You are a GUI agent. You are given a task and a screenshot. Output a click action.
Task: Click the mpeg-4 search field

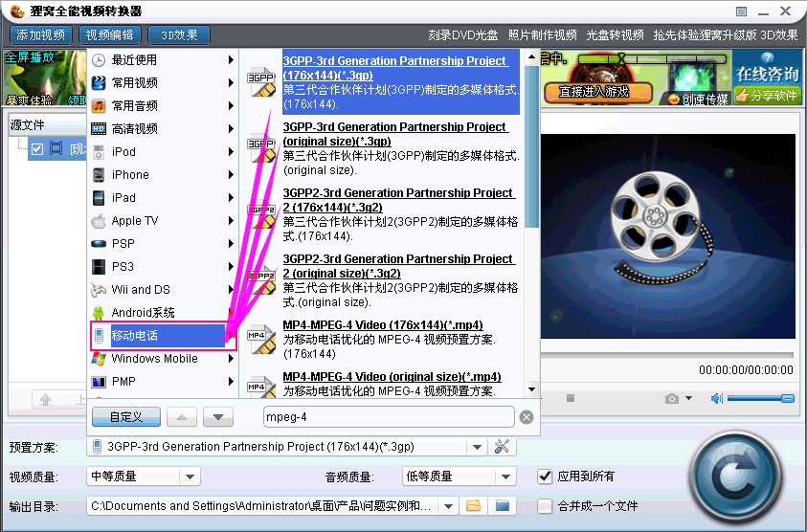(x=389, y=417)
